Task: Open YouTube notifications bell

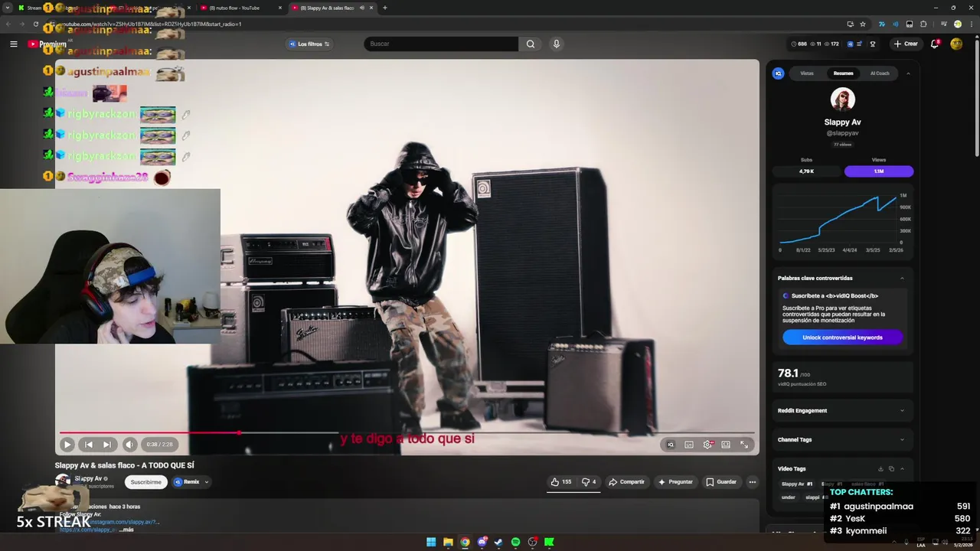Action: [935, 44]
